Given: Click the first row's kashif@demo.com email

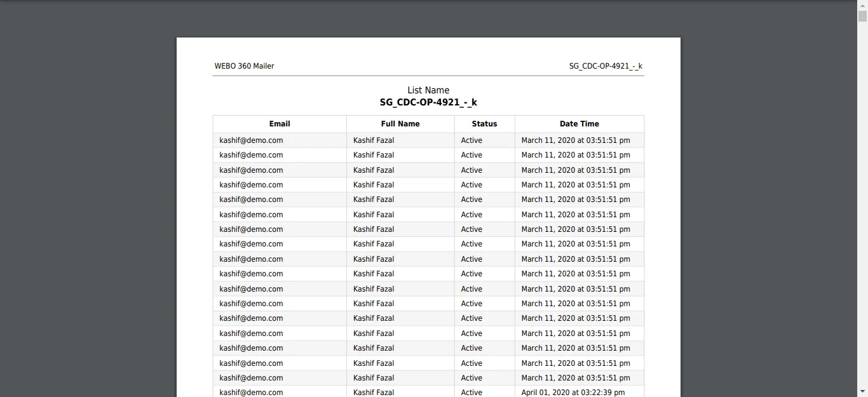Looking at the screenshot, I should (x=251, y=140).
